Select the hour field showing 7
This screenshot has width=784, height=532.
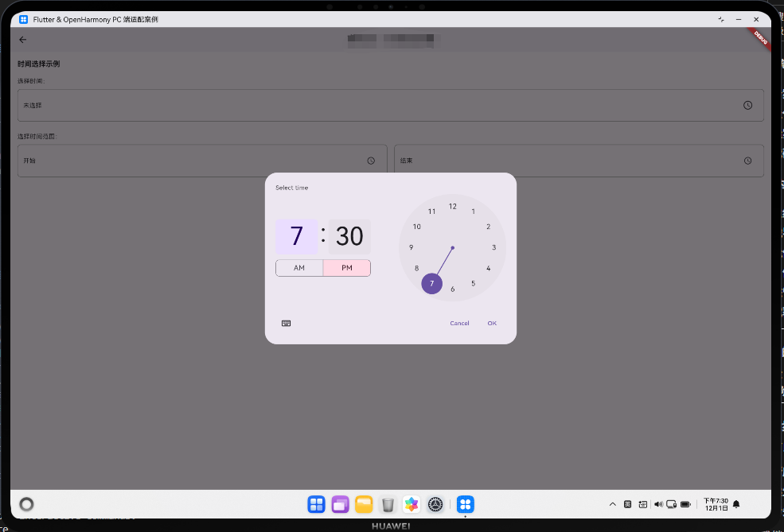[x=297, y=236]
